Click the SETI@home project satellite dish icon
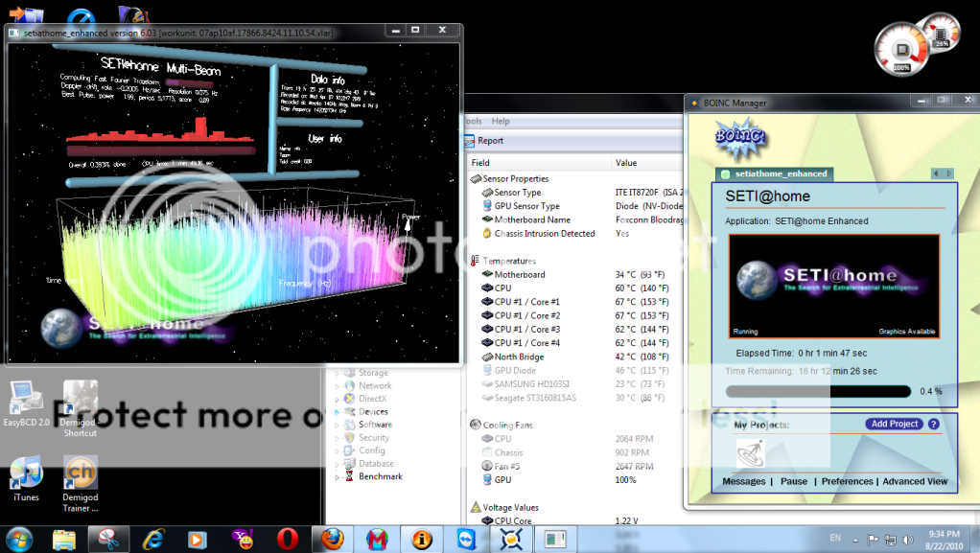The width and height of the screenshot is (980, 553). point(751,451)
